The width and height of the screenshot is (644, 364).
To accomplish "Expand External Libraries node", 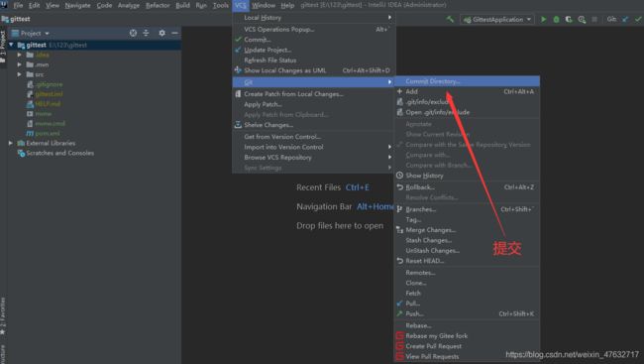I will tap(11, 143).
